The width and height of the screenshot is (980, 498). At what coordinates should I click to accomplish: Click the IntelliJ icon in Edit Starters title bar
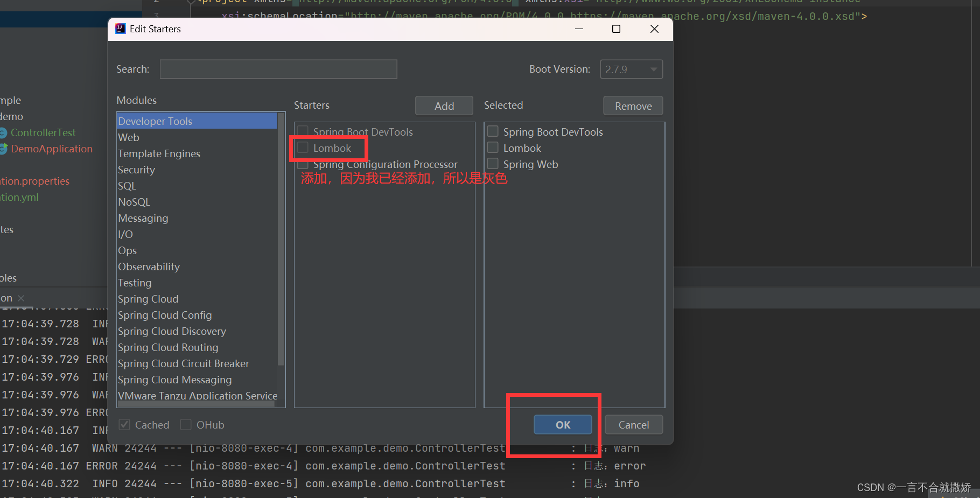[121, 29]
